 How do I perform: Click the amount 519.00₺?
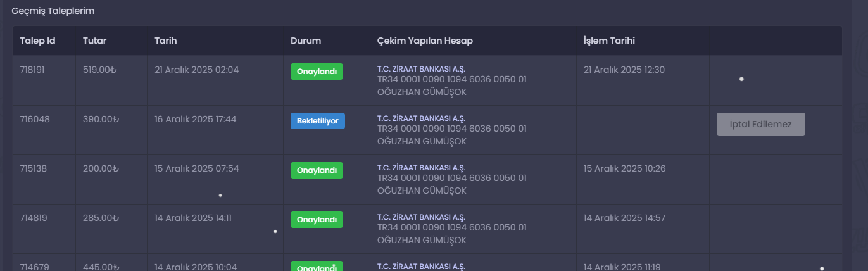click(x=100, y=70)
